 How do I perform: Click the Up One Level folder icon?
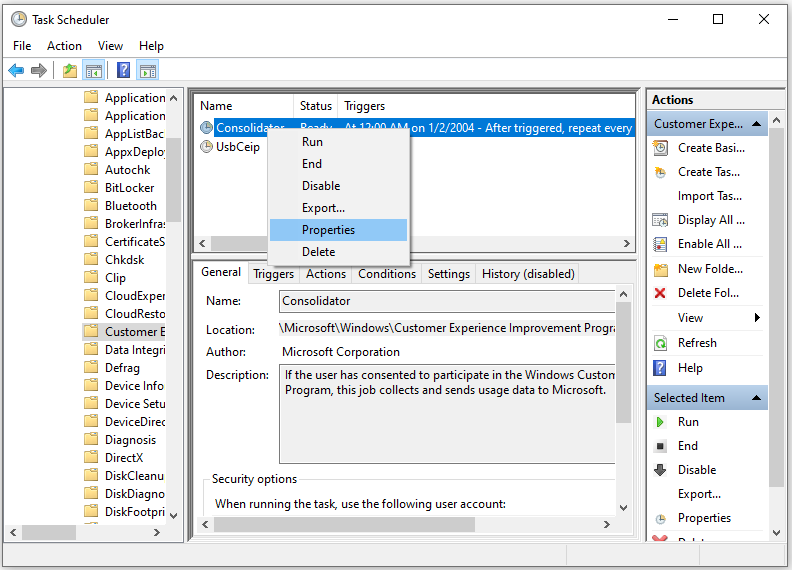[70, 70]
